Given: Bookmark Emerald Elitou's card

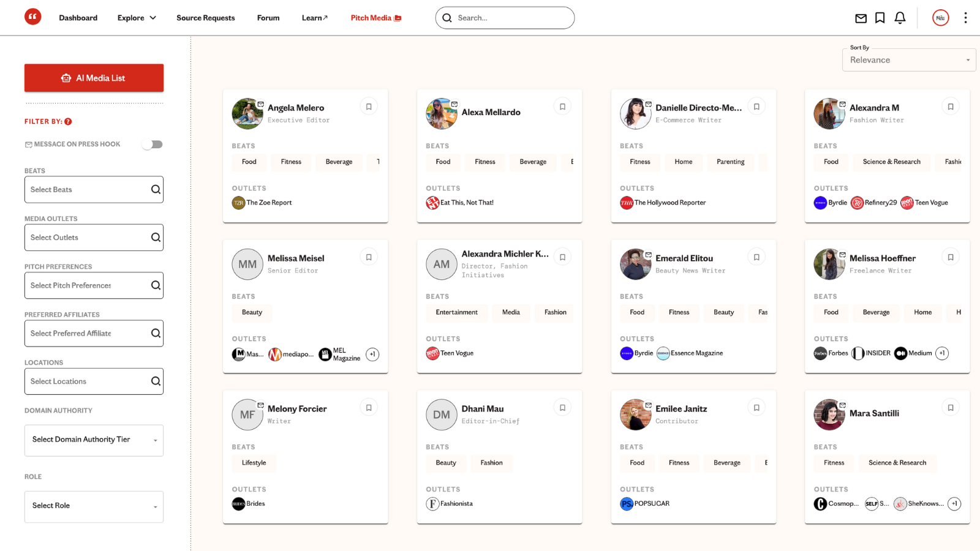Looking at the screenshot, I should (756, 257).
